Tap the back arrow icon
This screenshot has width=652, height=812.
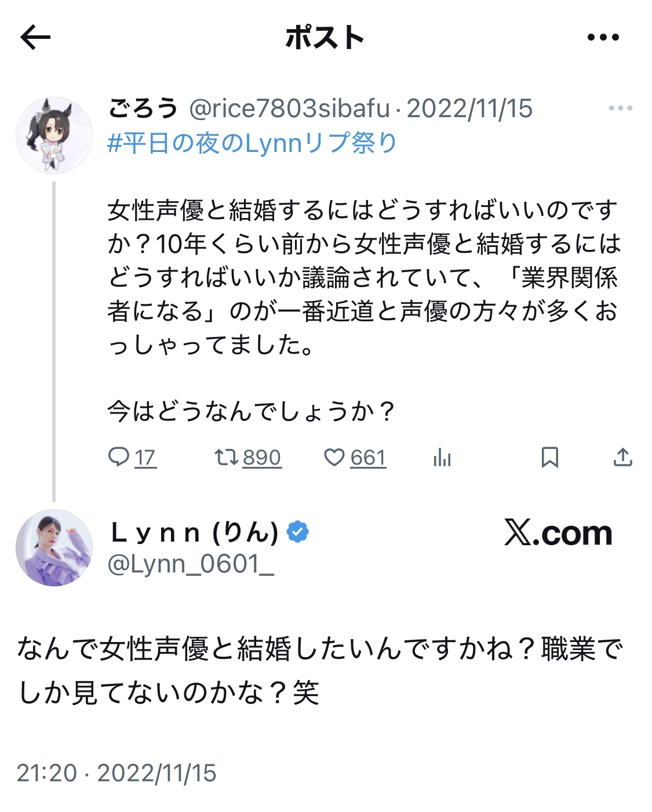coord(36,38)
